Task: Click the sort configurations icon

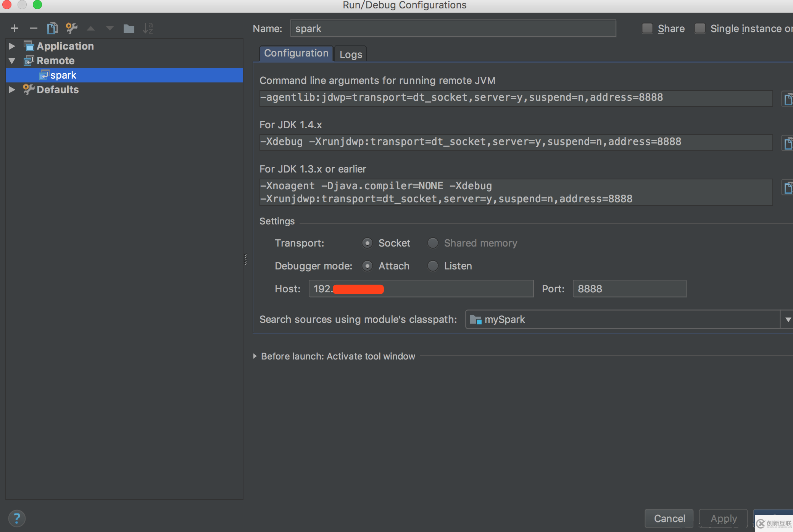Action: [x=150, y=29]
